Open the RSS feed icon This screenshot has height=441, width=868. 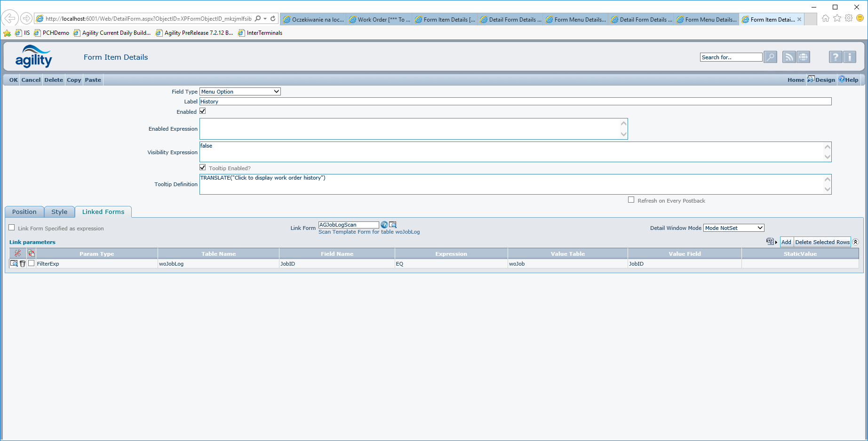pos(789,57)
